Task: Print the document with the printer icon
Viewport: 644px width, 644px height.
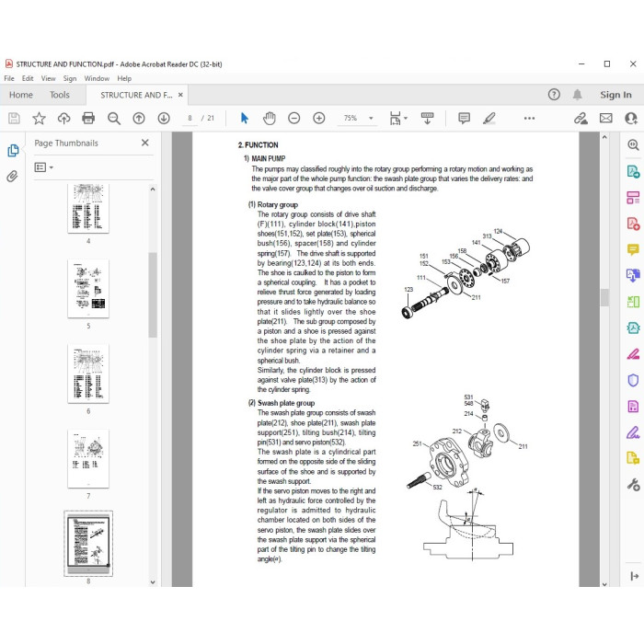Action: [88, 119]
